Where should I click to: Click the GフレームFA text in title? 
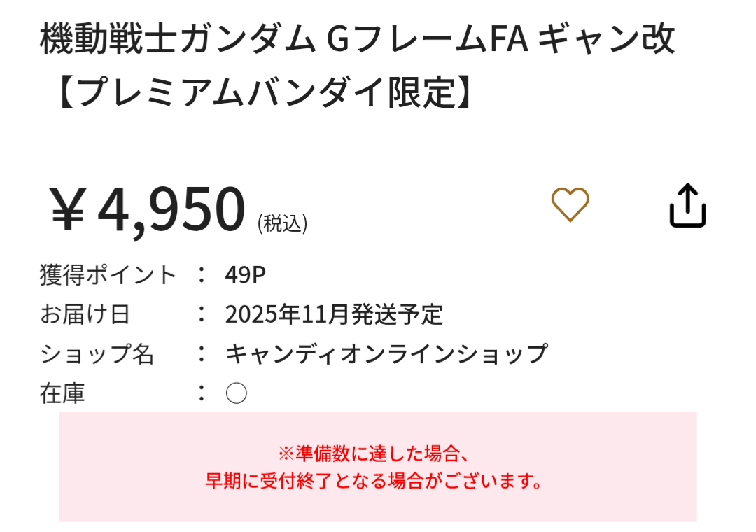coord(428,38)
